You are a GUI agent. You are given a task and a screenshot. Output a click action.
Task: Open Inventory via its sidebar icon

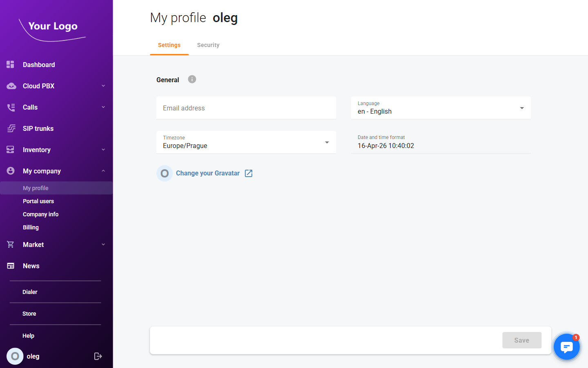[x=10, y=149]
